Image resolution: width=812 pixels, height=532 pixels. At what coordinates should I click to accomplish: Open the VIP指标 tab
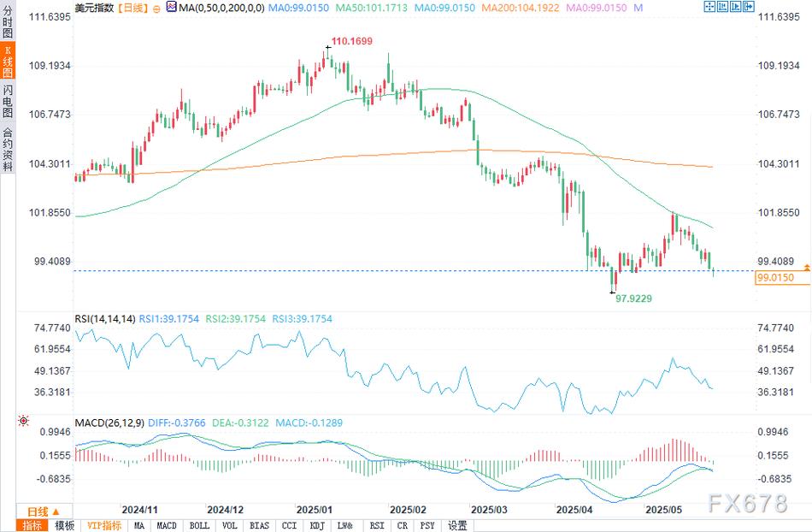(103, 525)
